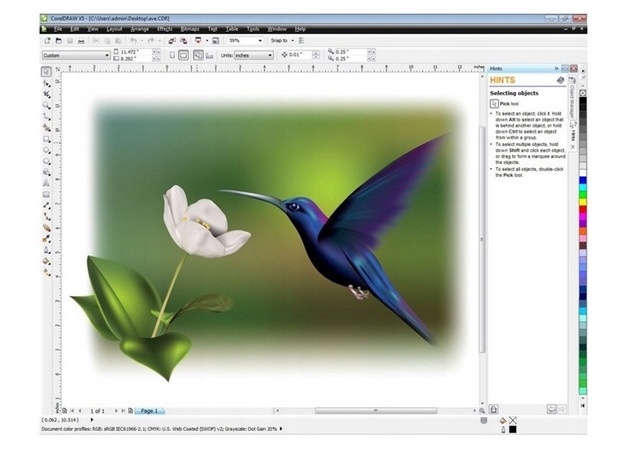Click the Export toolbar icon
Screen dimensions: 640x460
[x=184, y=41]
